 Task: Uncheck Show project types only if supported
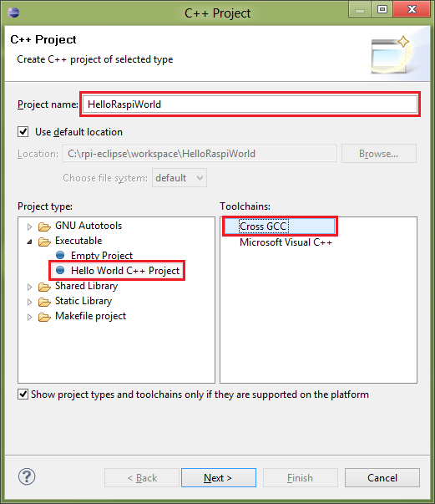(x=23, y=394)
